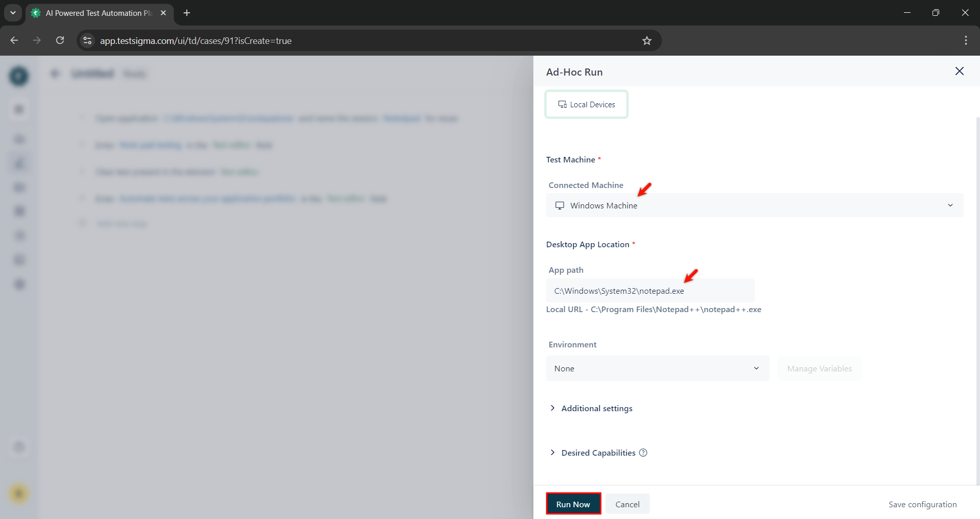980x519 pixels.
Task: Click the Save configuration link
Action: click(922, 504)
